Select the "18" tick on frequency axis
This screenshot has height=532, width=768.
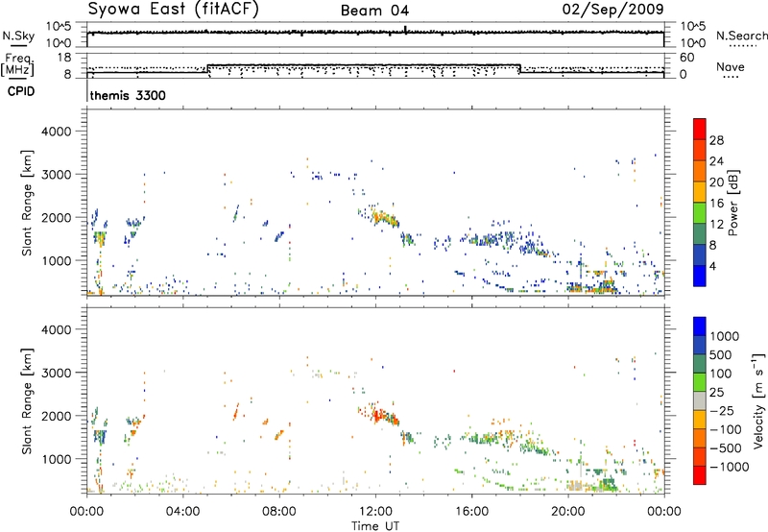pos(64,58)
